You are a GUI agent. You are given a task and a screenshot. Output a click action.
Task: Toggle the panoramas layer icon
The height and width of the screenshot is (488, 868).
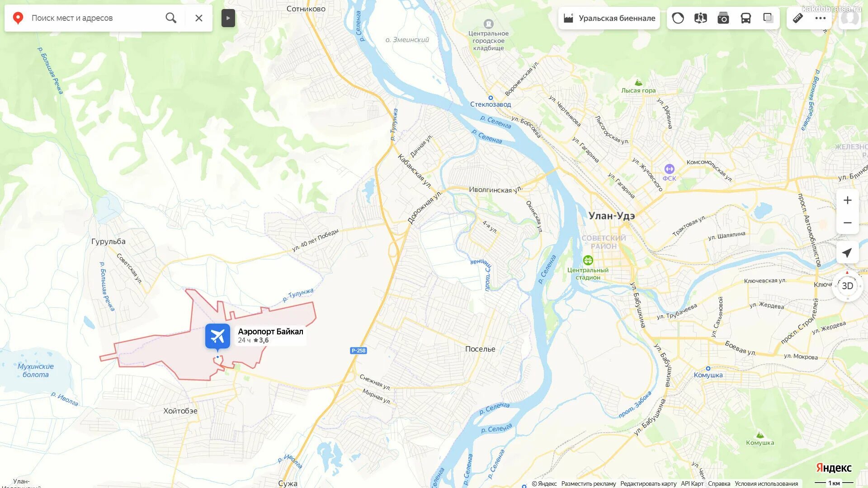[701, 18]
